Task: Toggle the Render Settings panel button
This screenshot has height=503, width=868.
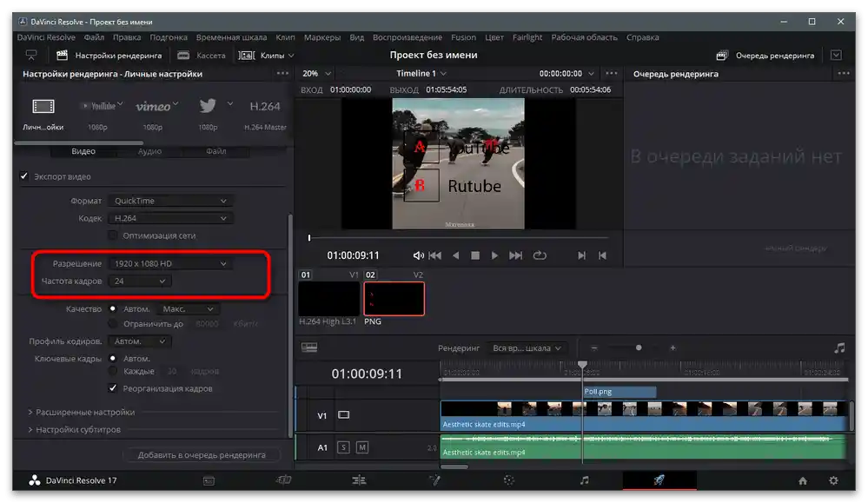Action: pos(109,56)
